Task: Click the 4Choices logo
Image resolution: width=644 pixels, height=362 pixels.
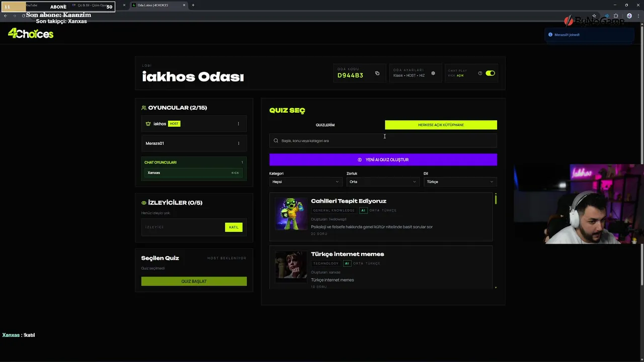Action: [x=31, y=34]
